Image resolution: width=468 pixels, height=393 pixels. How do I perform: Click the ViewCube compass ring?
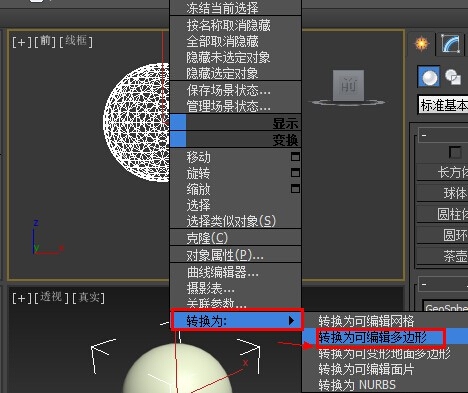click(x=348, y=103)
